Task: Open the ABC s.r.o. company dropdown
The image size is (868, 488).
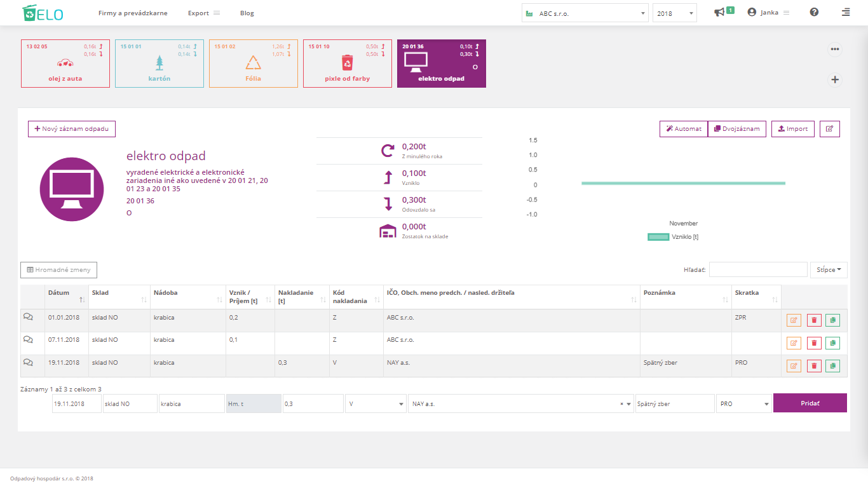Action: (585, 13)
